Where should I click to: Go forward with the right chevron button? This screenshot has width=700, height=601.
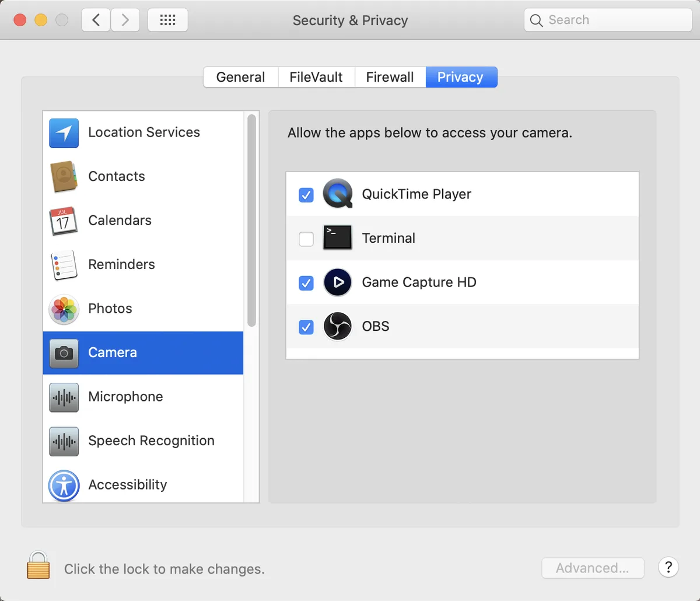click(125, 20)
